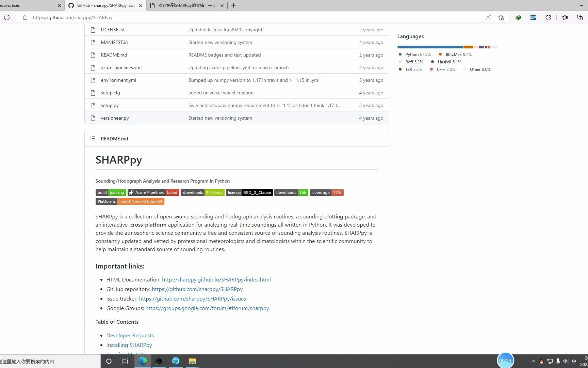Click the coverage 77% badge
The image size is (588, 368).
pyautogui.click(x=327, y=193)
